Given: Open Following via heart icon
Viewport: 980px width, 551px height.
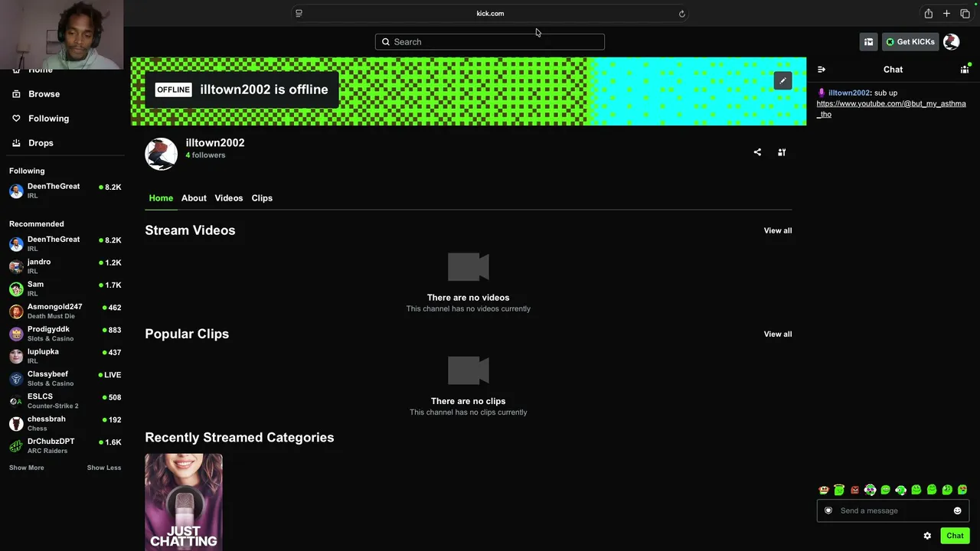Looking at the screenshot, I should [x=16, y=119].
